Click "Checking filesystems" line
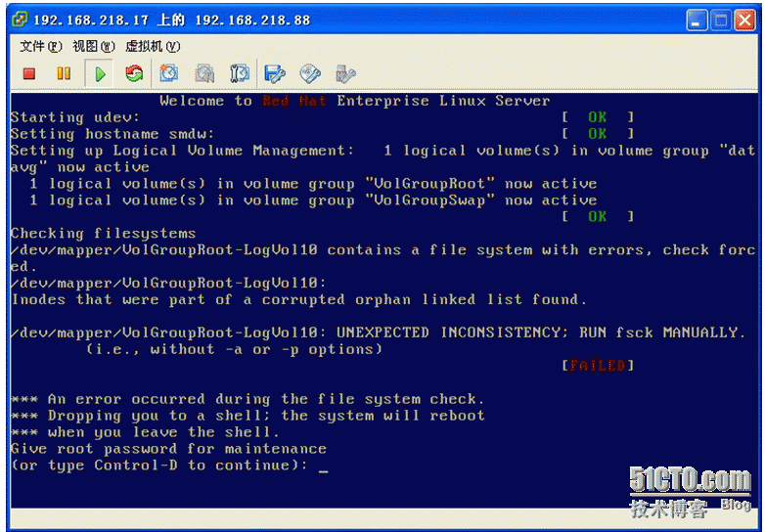The width and height of the screenshot is (765, 532). pos(104,234)
